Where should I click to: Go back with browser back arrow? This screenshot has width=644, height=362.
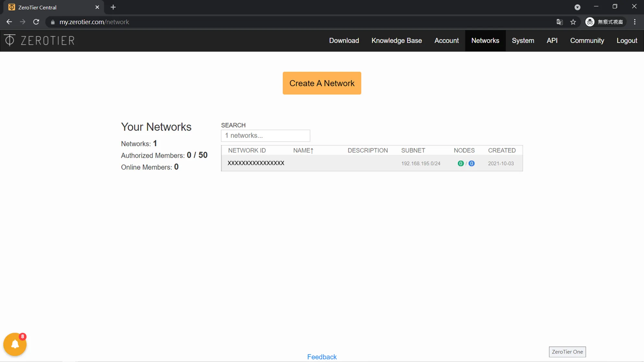coord(9,22)
